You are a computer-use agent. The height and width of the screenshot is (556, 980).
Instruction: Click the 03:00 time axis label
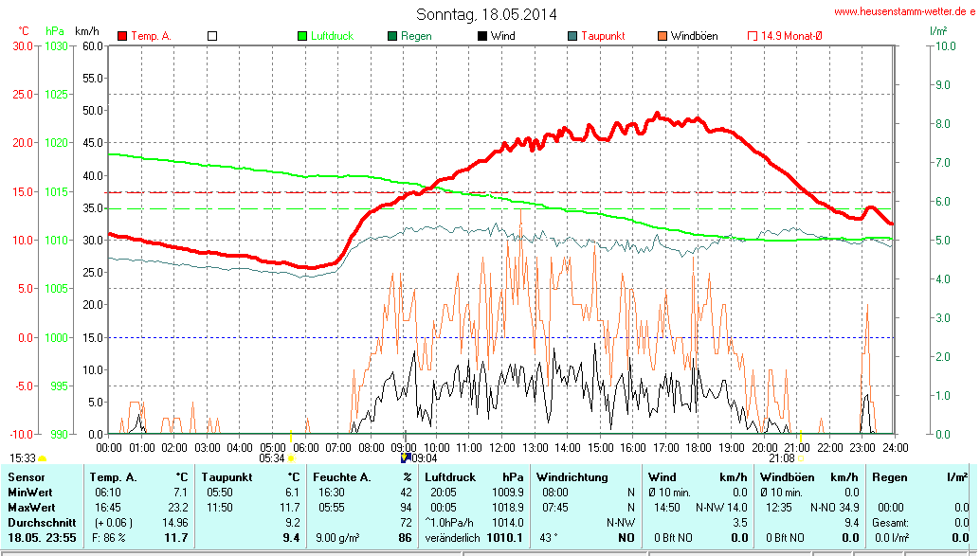coord(207,448)
